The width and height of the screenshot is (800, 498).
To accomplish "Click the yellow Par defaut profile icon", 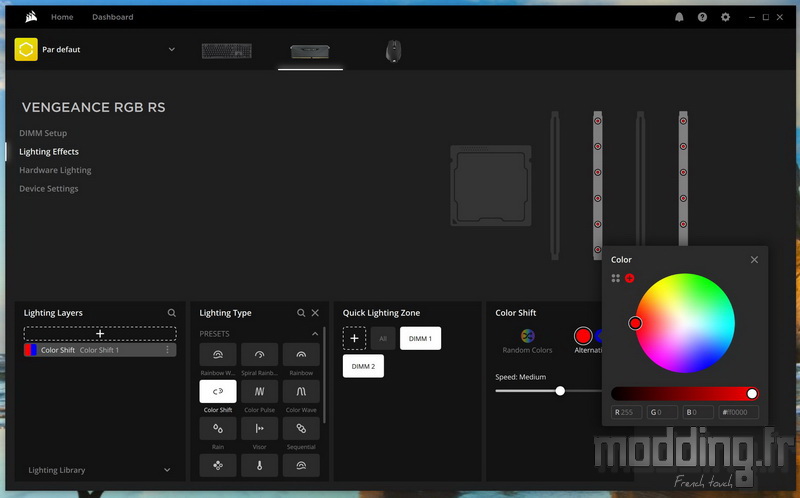I will click(x=26, y=49).
